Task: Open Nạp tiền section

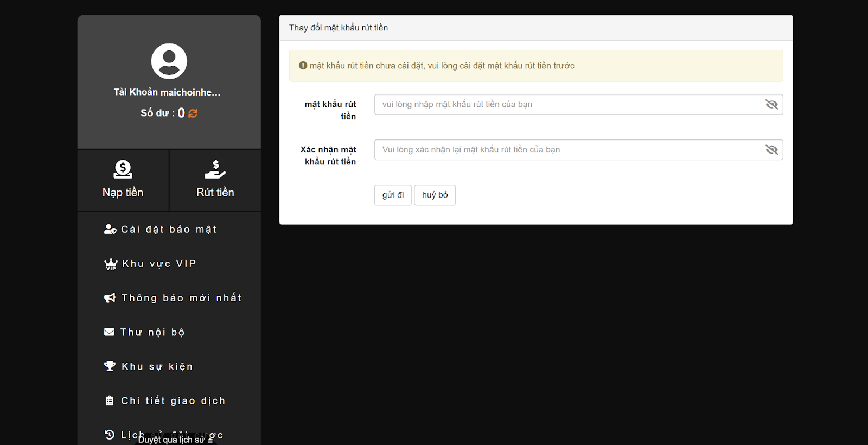Action: pyautogui.click(x=123, y=180)
